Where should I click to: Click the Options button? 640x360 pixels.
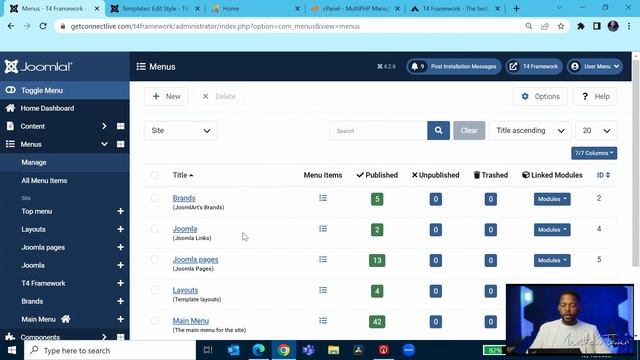[540, 97]
